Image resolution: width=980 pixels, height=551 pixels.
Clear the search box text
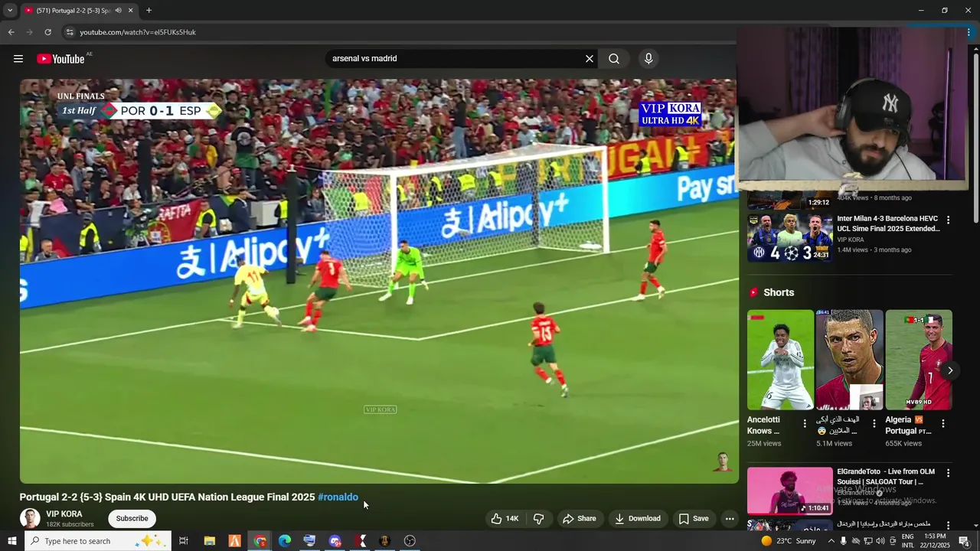pyautogui.click(x=590, y=59)
